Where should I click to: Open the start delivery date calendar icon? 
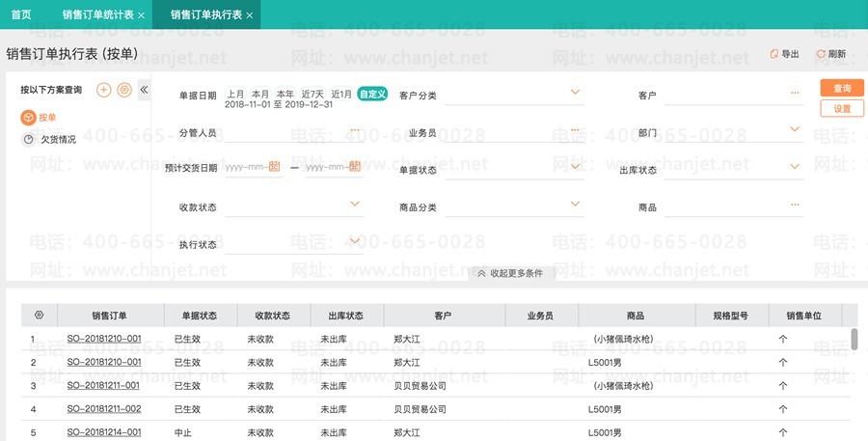tap(275, 166)
